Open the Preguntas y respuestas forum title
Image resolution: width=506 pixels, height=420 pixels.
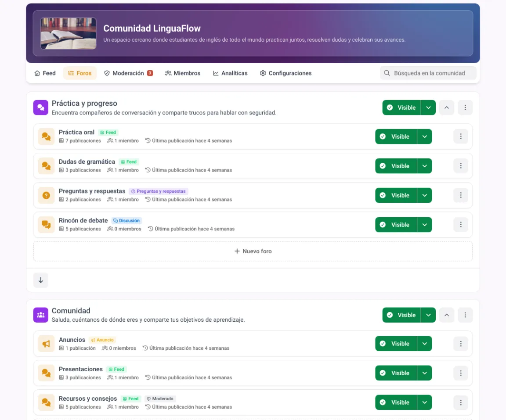click(92, 191)
